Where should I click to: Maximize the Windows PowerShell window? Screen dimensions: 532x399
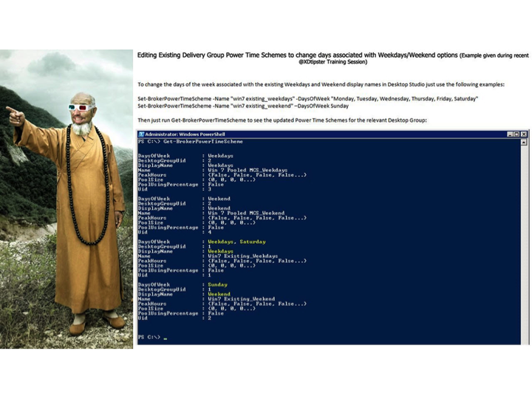pyautogui.click(x=516, y=134)
